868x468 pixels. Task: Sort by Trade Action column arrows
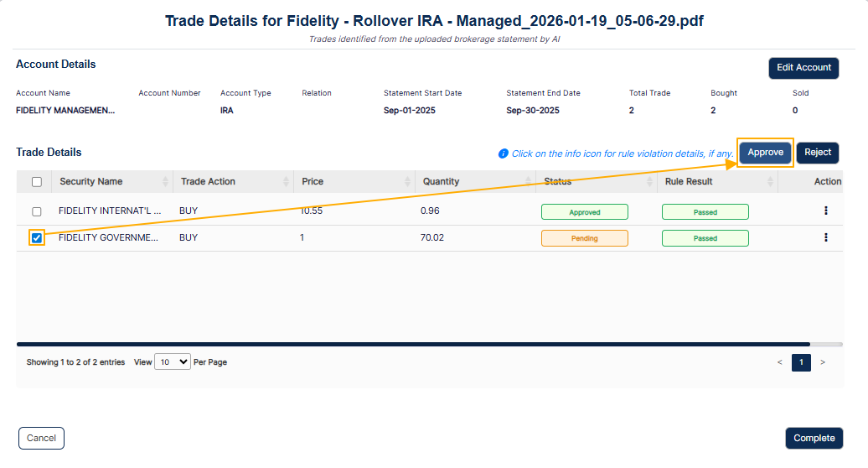[x=287, y=182]
